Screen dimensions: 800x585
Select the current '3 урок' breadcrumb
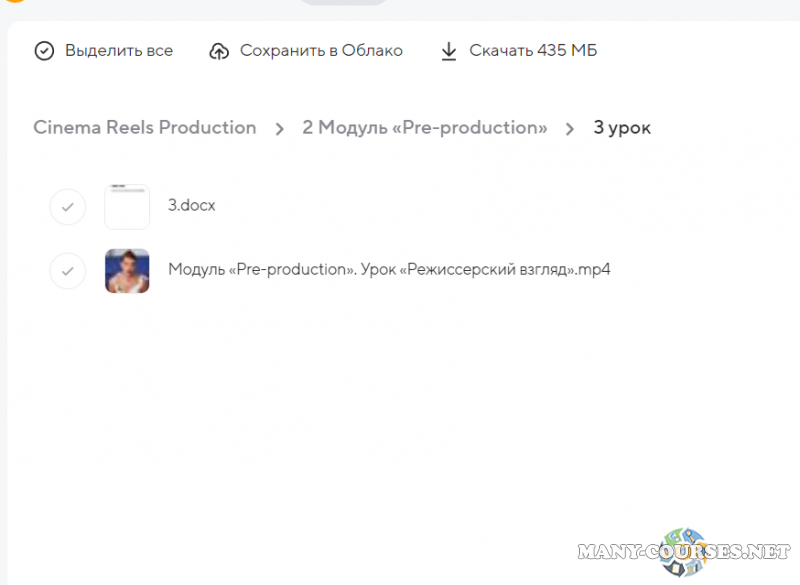pos(622,128)
